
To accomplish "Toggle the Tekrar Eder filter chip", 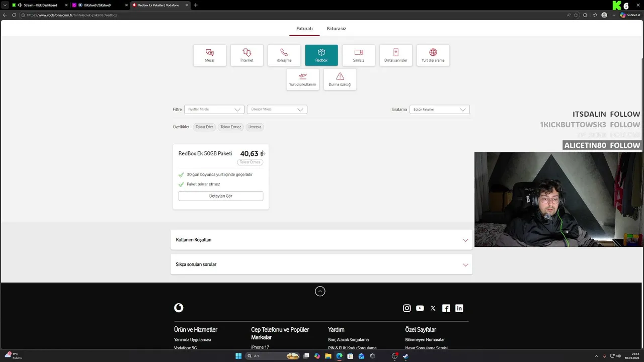I will (204, 127).
